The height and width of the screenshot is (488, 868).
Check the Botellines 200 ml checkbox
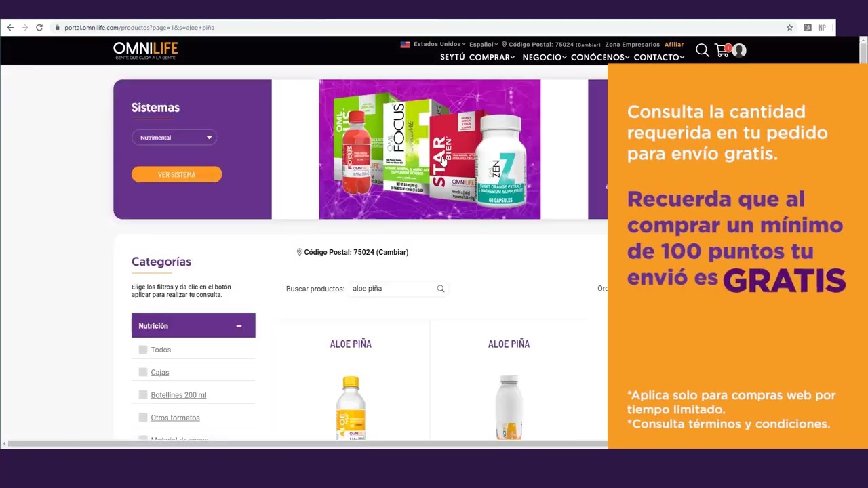tap(143, 394)
